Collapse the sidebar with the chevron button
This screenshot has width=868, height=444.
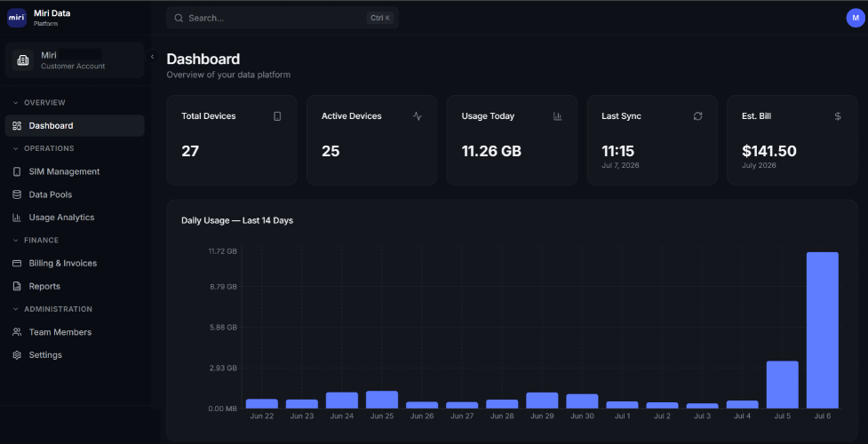point(152,57)
